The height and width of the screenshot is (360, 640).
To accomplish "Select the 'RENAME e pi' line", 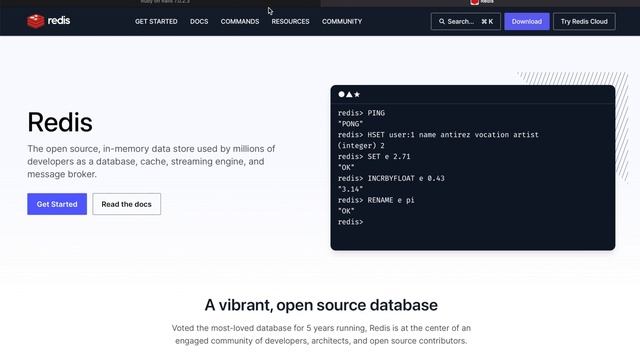I will click(x=376, y=200).
